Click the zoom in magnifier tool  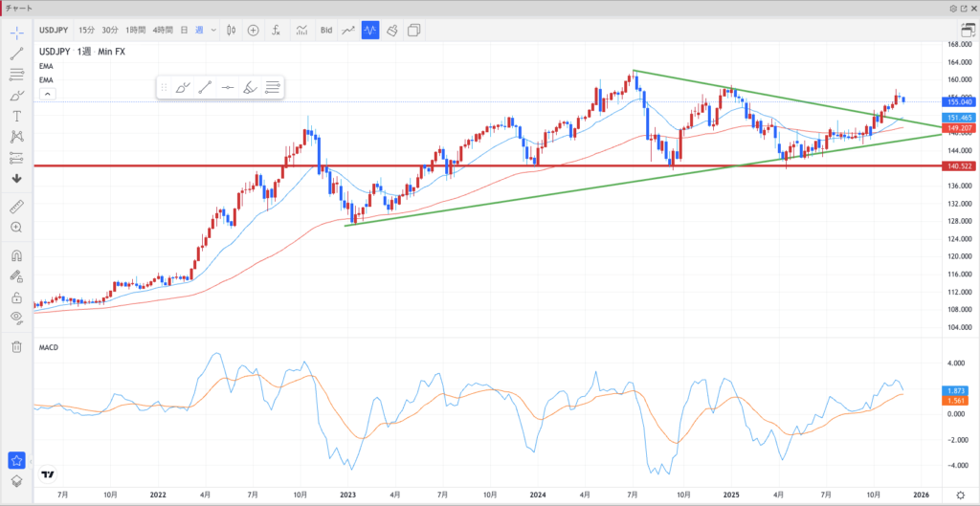pyautogui.click(x=16, y=227)
